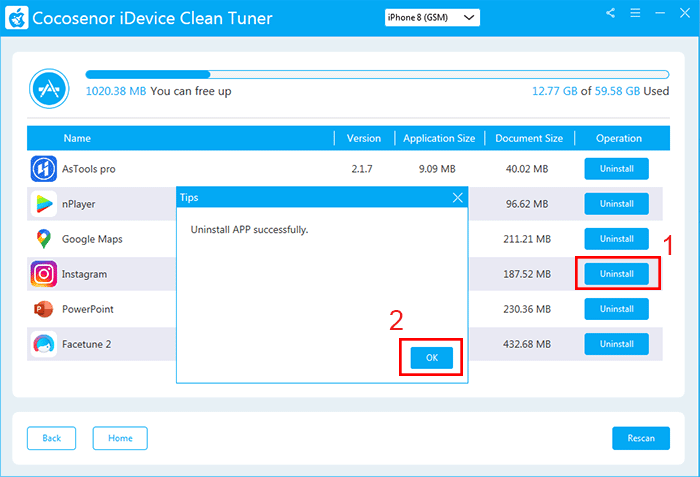The image size is (700, 477).
Task: Click the 96.62 MB document size cell
Action: point(527,204)
